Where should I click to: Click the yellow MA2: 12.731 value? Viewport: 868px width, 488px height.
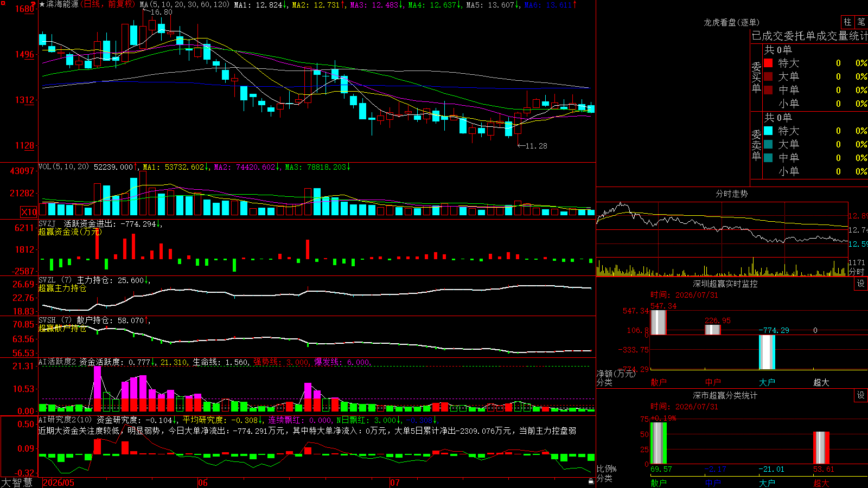(318, 5)
